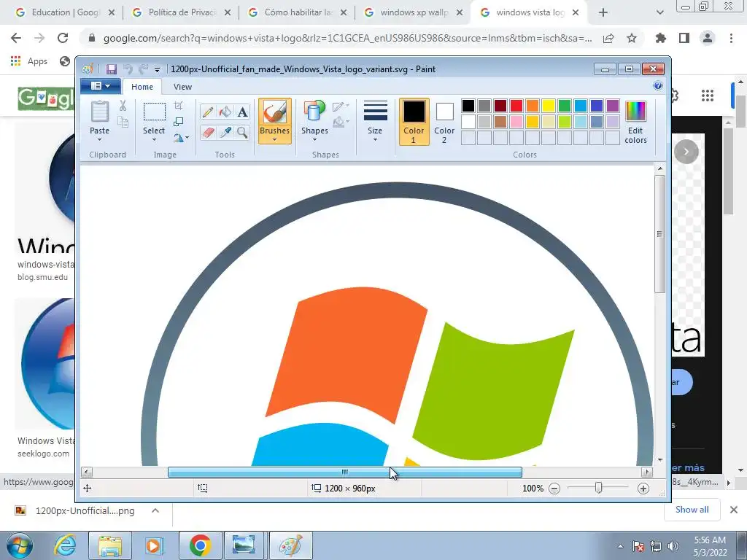
Task: Open the download item chevron menu
Action: (155, 510)
